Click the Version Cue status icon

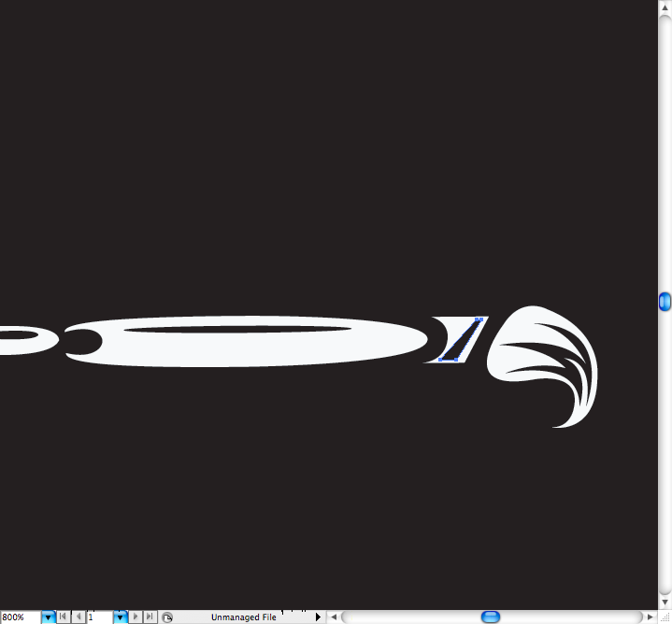point(167,617)
